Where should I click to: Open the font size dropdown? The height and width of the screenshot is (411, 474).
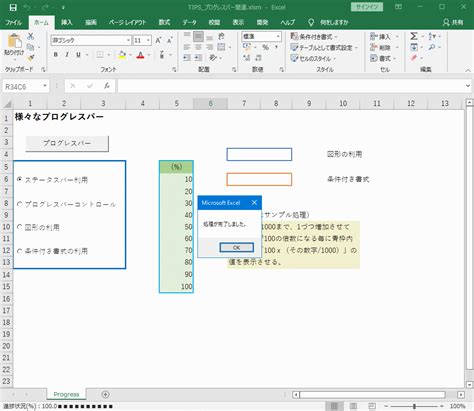[x=148, y=40]
